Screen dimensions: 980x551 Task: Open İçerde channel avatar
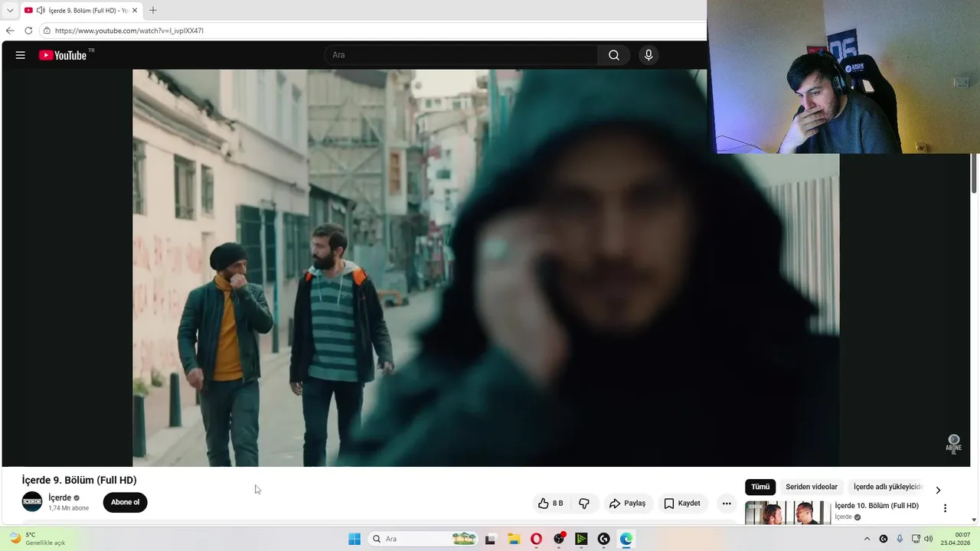click(x=32, y=502)
